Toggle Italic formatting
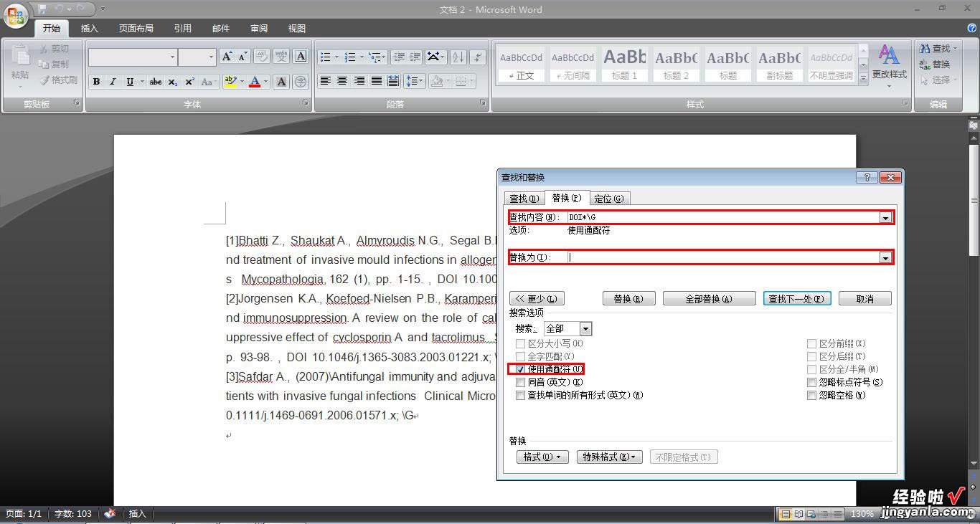Screen dimensions: 980x524 point(113,82)
